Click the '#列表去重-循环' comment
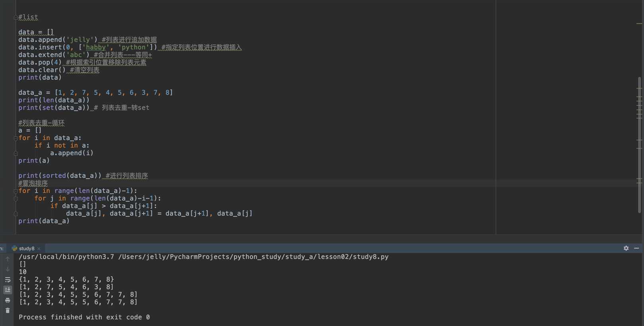Viewport: 644px width, 326px height. 41,123
